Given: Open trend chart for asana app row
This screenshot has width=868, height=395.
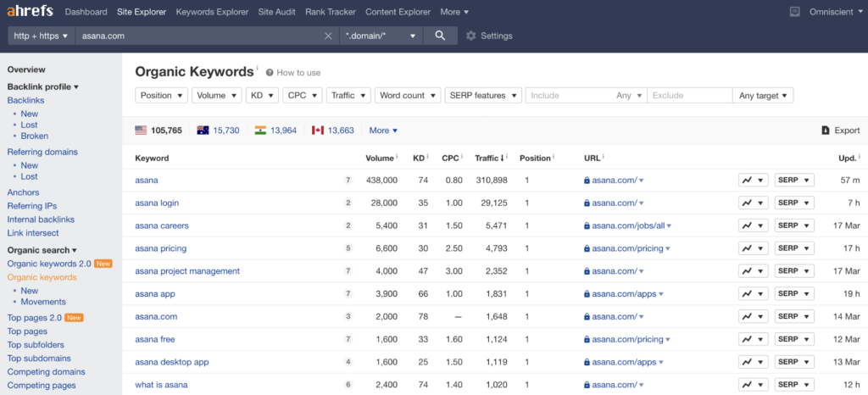Looking at the screenshot, I should pos(753,294).
